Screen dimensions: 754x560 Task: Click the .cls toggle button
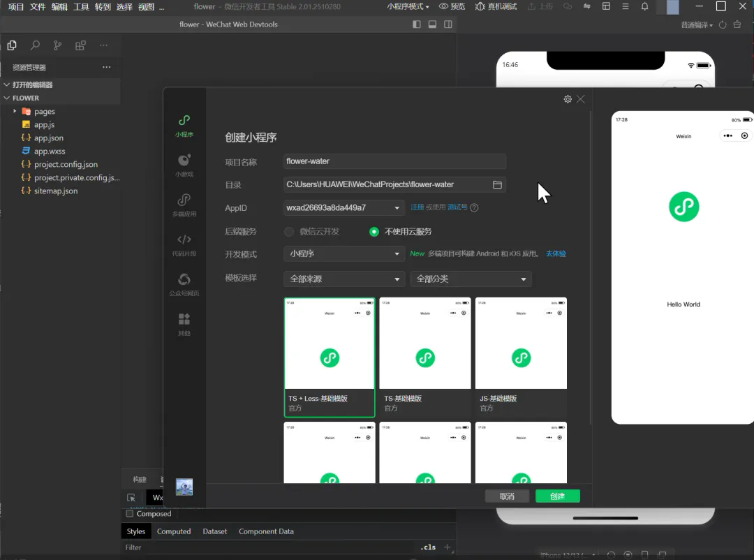428,547
